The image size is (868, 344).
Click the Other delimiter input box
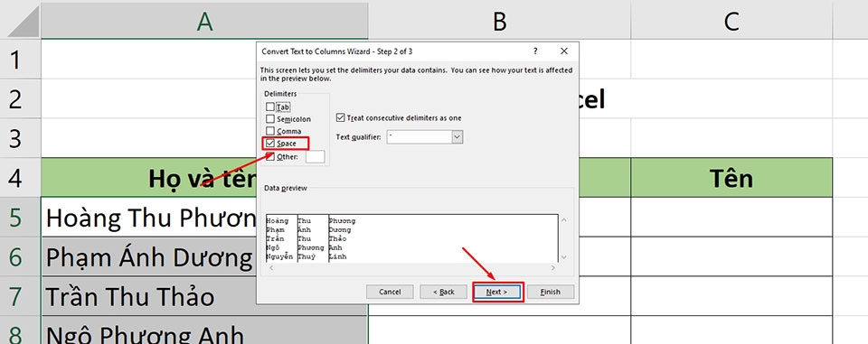click(315, 156)
